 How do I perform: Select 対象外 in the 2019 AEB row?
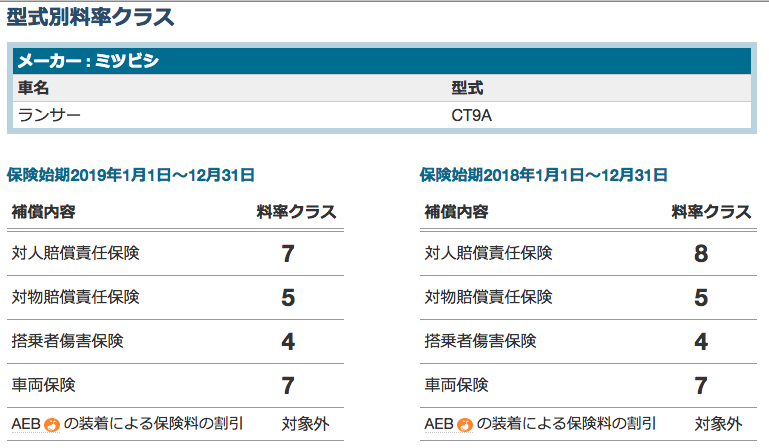point(305,424)
